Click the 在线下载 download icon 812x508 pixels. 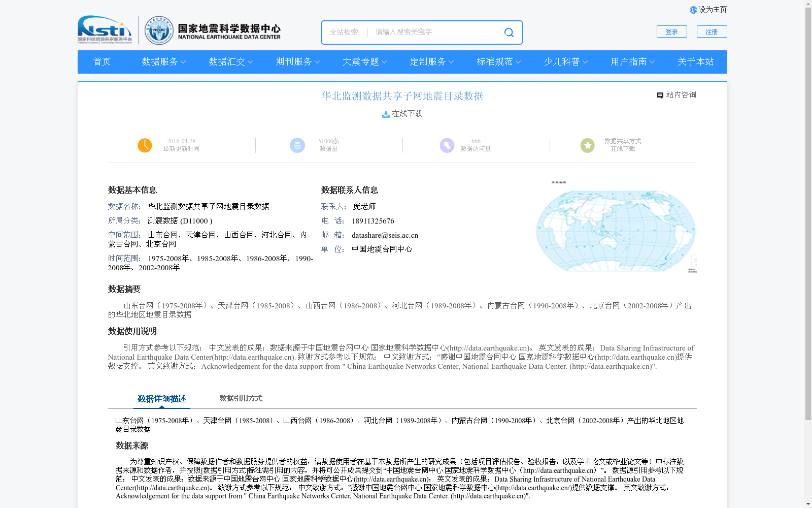[x=386, y=114]
